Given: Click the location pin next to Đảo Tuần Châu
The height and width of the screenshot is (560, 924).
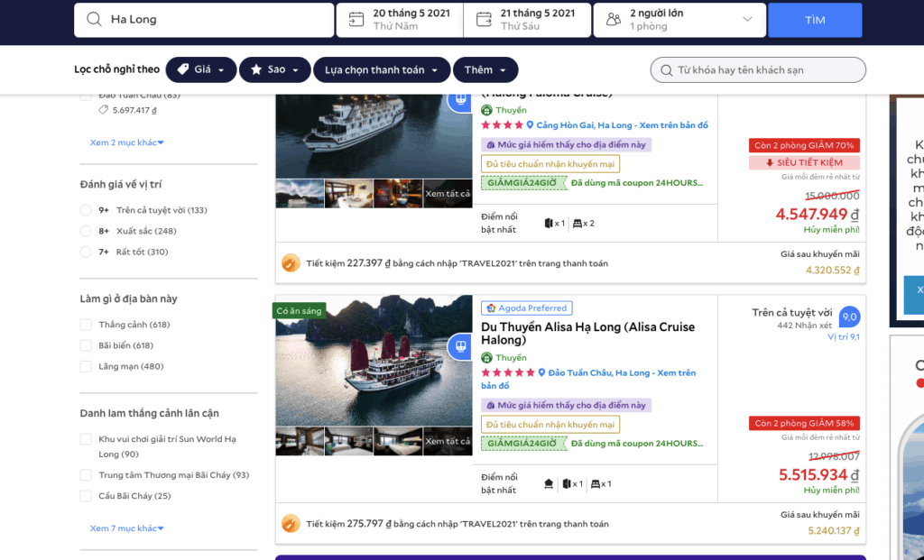Looking at the screenshot, I should 541,372.
